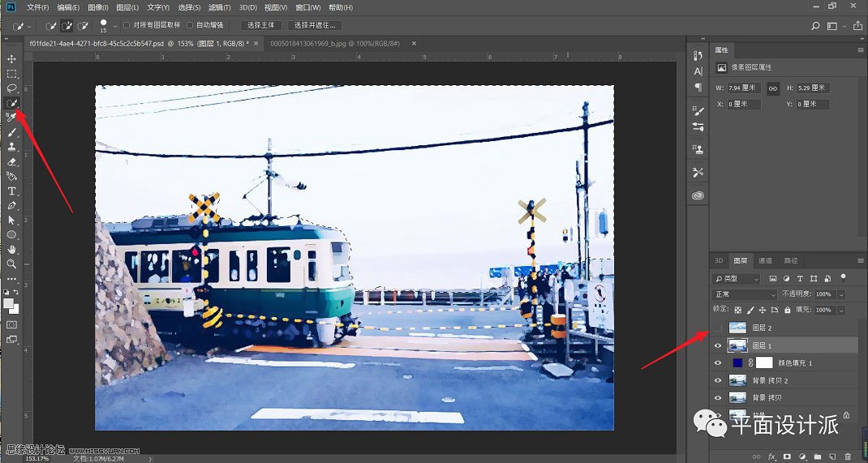Click Add to Selection brush mode icon
Viewport: 868px width, 463px height.
tap(67, 25)
